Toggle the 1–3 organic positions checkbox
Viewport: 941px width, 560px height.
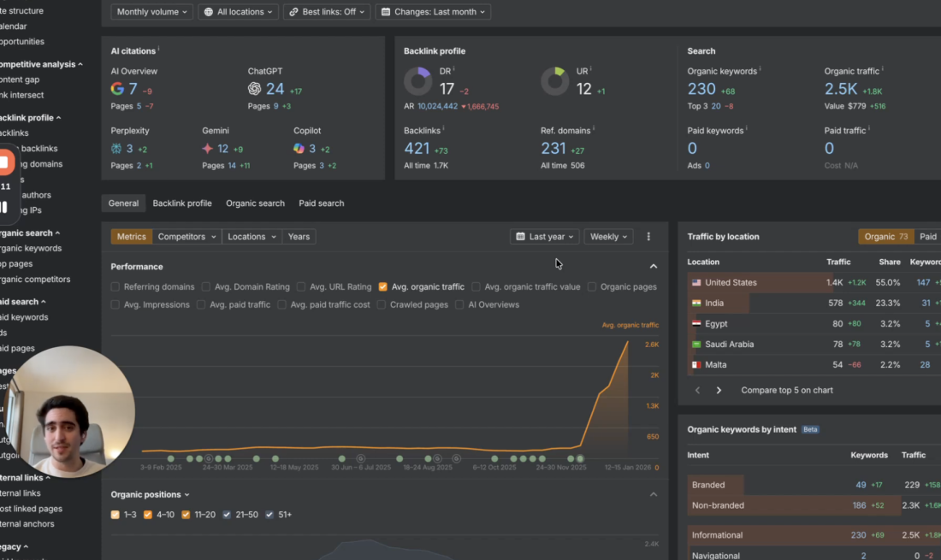coord(115,515)
